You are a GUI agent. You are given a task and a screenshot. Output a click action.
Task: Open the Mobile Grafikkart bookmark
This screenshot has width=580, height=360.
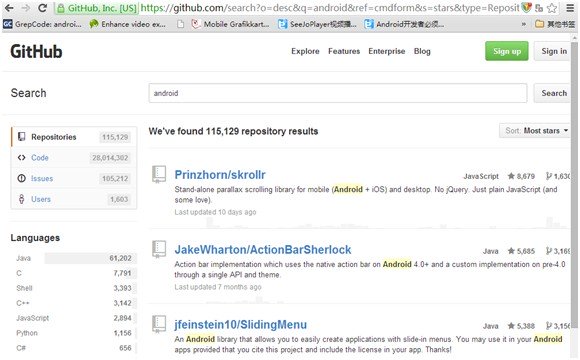230,24
